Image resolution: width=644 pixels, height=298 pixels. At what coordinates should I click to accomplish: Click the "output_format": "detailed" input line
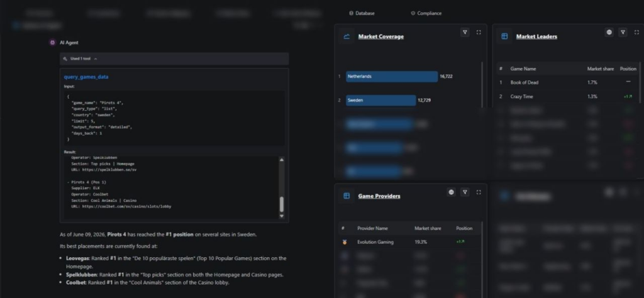(101, 127)
